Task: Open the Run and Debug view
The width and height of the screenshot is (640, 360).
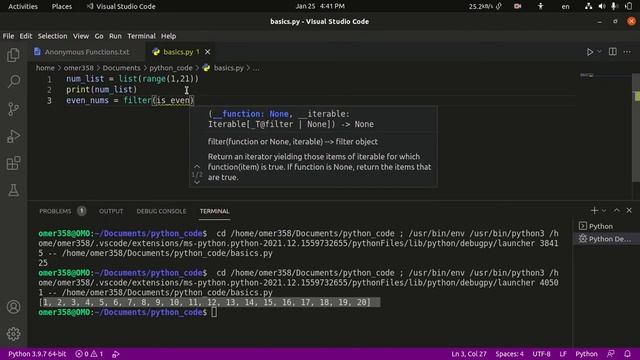Action: point(13,136)
